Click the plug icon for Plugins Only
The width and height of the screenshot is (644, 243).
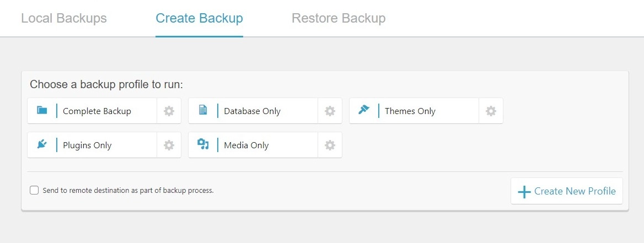42,144
